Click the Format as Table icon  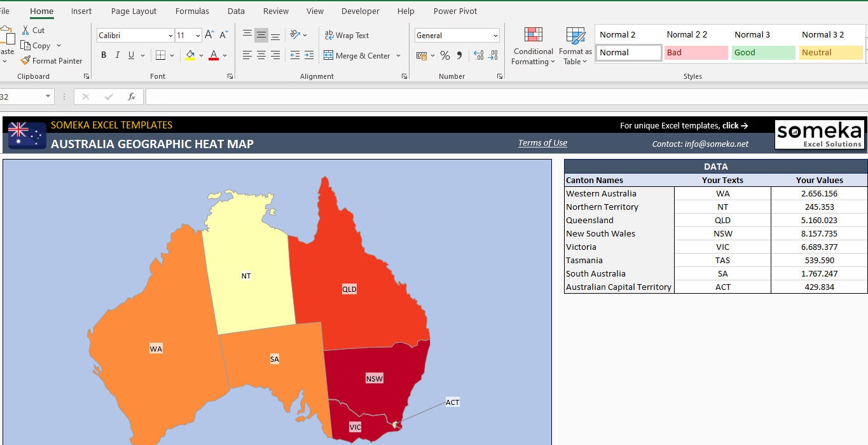(x=574, y=44)
